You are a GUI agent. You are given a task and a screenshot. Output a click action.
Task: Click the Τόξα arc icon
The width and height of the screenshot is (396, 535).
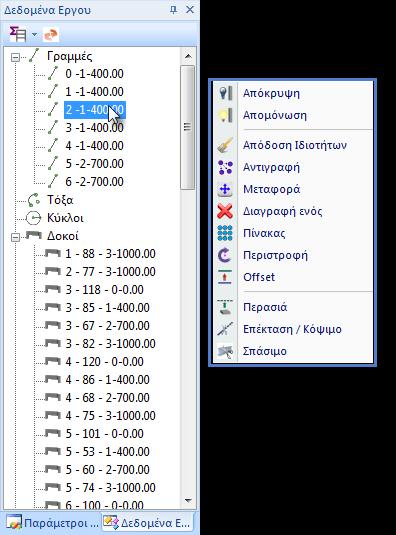pos(33,200)
